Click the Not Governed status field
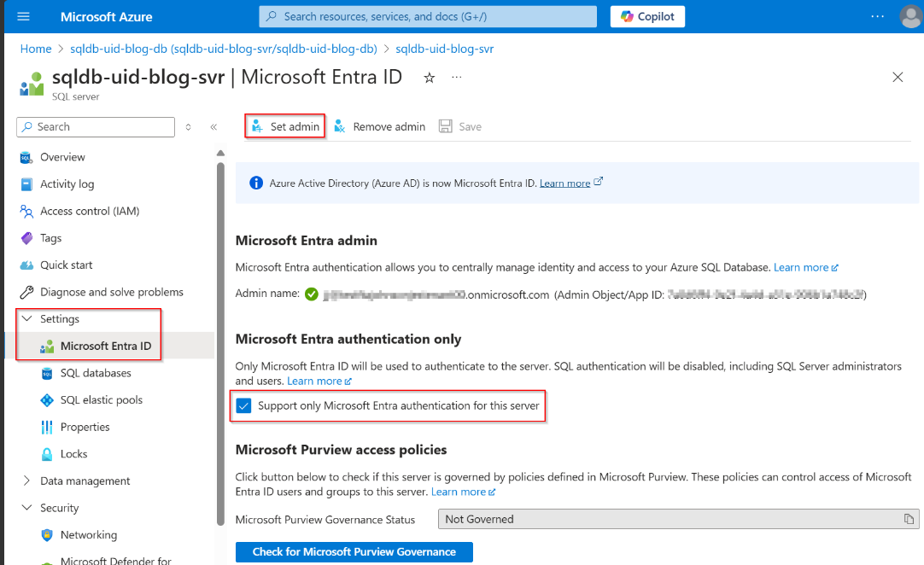This screenshot has width=924, height=565. tap(678, 520)
